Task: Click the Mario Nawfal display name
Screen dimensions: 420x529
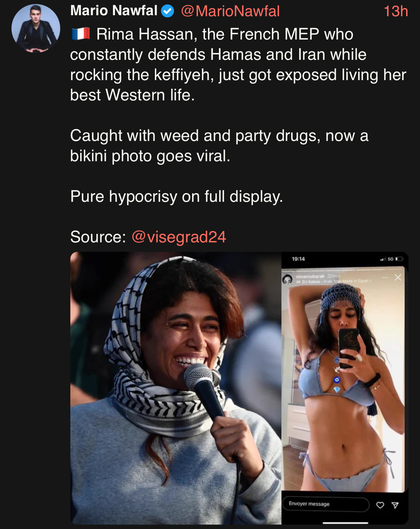Action: (114, 11)
